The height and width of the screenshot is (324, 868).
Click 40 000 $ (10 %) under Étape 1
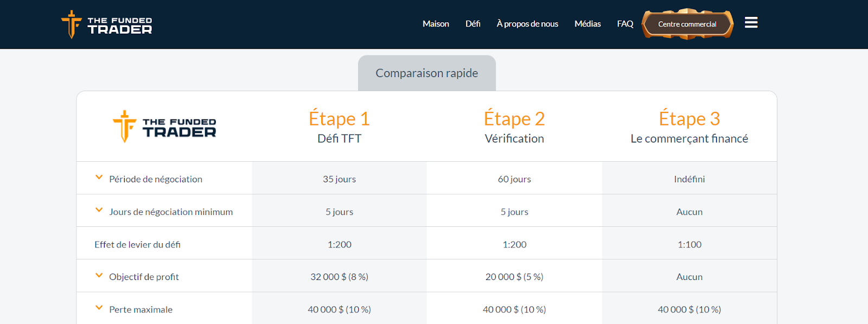point(340,309)
